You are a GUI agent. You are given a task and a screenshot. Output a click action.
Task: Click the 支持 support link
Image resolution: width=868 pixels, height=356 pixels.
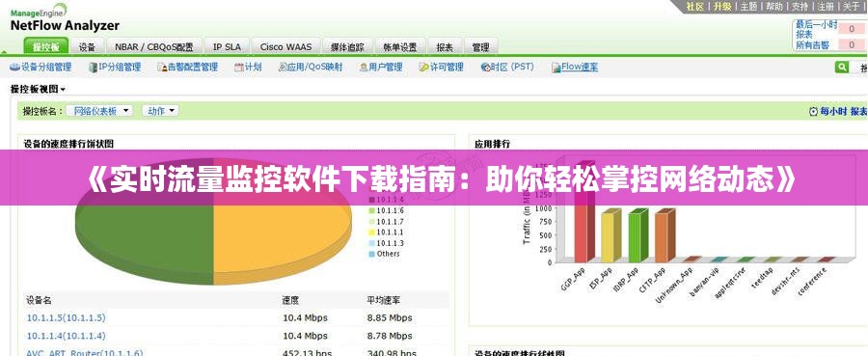coord(800,6)
